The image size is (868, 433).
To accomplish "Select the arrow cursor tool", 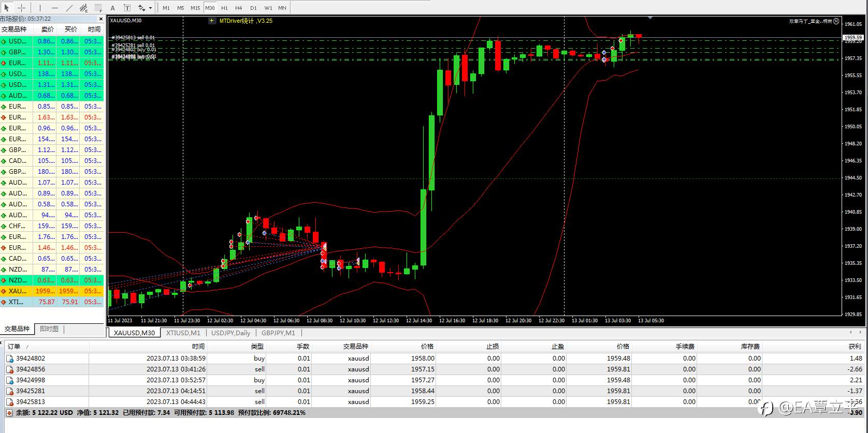I will point(7,8).
